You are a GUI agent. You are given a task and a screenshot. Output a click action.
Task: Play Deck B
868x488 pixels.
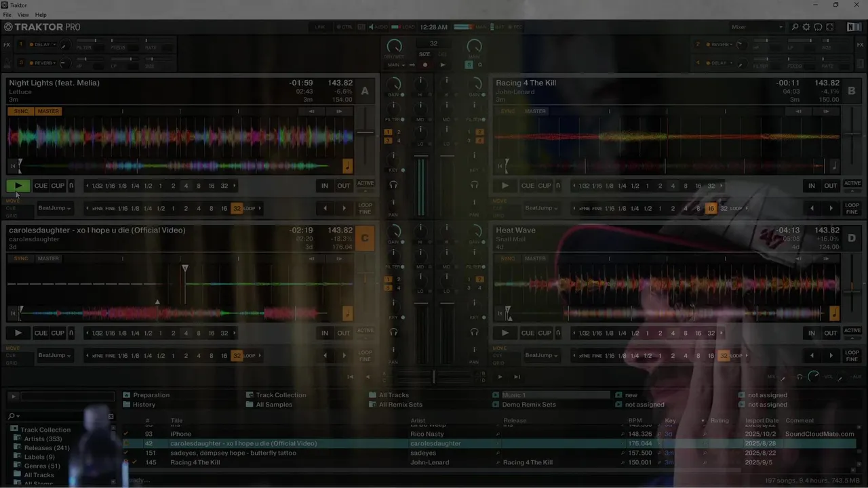tap(505, 186)
